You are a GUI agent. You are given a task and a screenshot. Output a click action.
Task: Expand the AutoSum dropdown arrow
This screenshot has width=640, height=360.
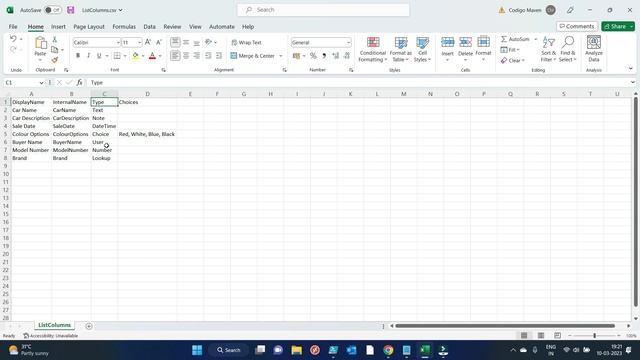(536, 39)
